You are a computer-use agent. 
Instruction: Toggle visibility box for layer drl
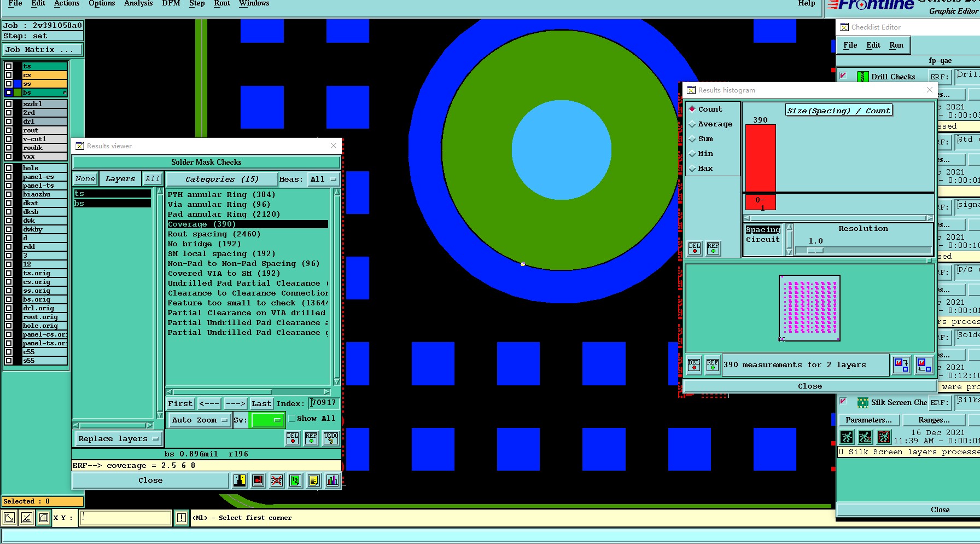click(x=9, y=121)
